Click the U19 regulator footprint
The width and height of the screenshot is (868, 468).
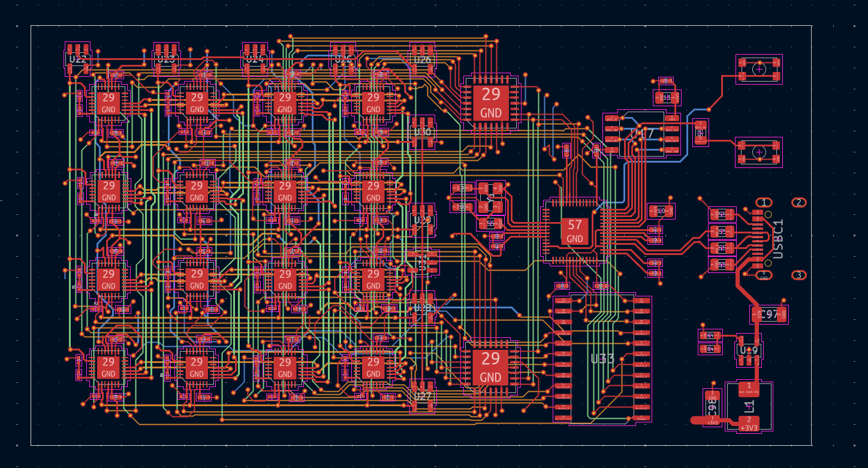coord(749,349)
